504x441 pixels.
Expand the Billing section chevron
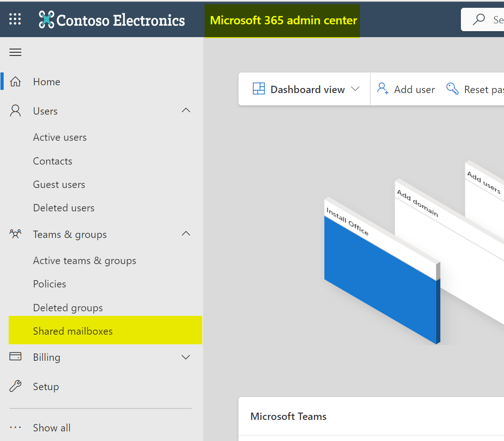pos(186,357)
